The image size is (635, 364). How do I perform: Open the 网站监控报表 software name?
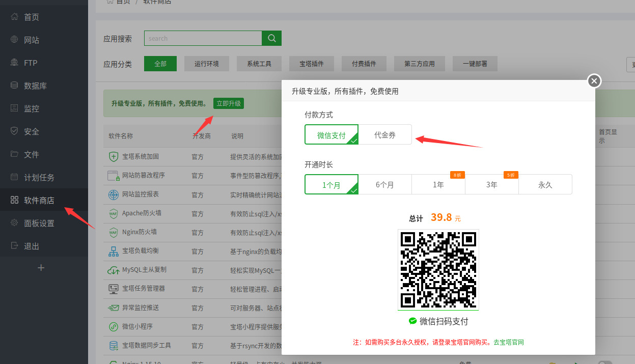pos(141,194)
